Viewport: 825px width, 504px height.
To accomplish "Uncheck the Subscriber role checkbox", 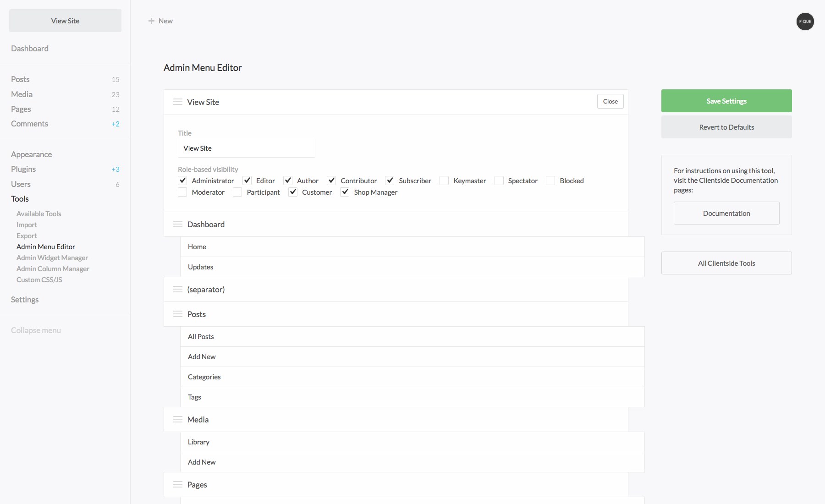I will 390,181.
